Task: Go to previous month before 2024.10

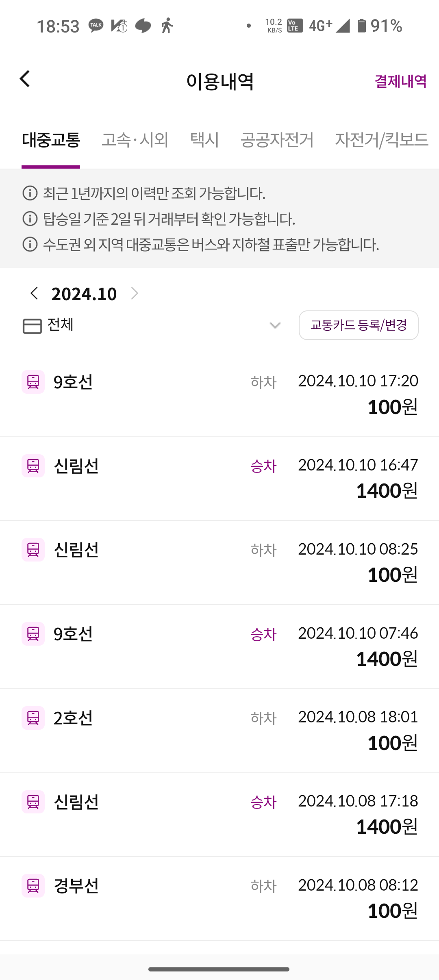Action: pyautogui.click(x=35, y=293)
